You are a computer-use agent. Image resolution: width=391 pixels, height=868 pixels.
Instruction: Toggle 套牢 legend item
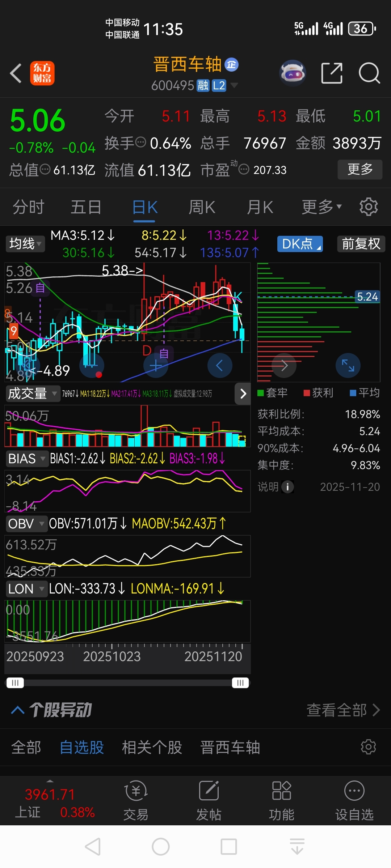pyautogui.click(x=273, y=393)
